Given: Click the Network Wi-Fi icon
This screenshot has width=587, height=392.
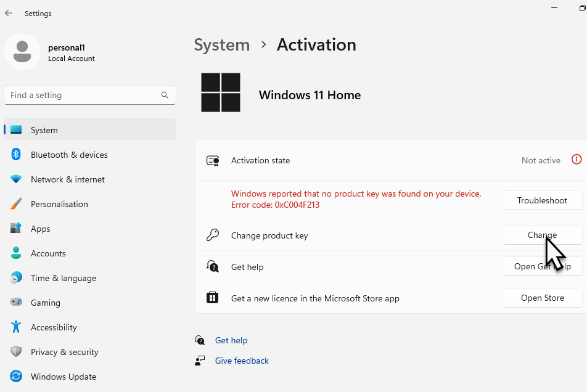Looking at the screenshot, I should click(16, 179).
